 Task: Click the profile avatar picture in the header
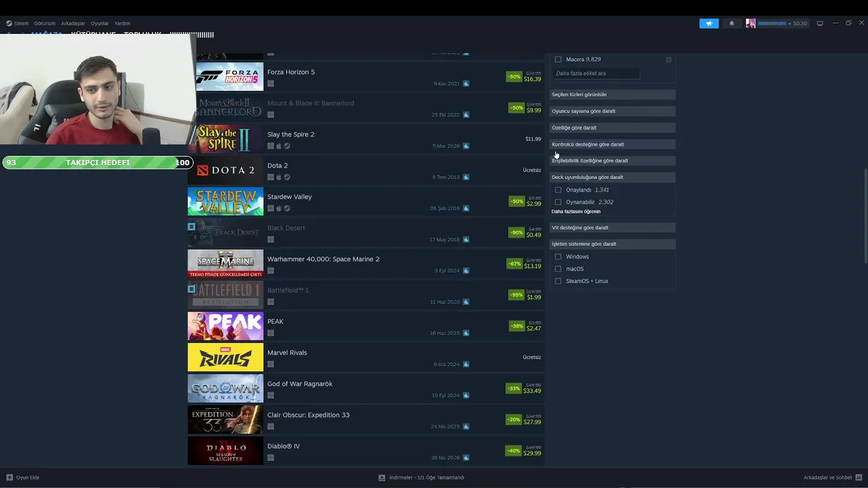(751, 23)
